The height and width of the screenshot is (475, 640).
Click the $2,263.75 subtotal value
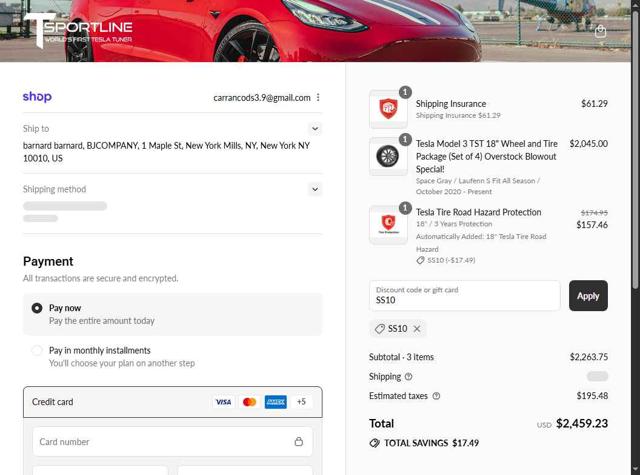pyautogui.click(x=589, y=357)
